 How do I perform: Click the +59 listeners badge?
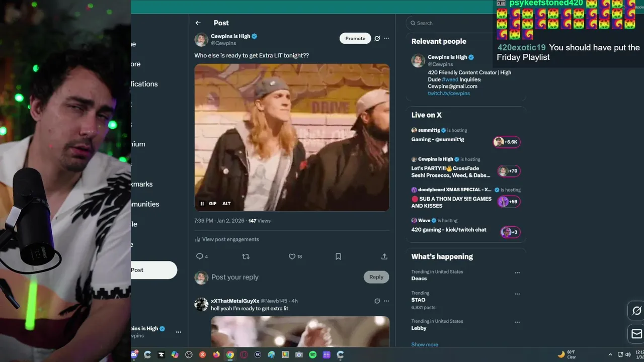[x=508, y=202]
